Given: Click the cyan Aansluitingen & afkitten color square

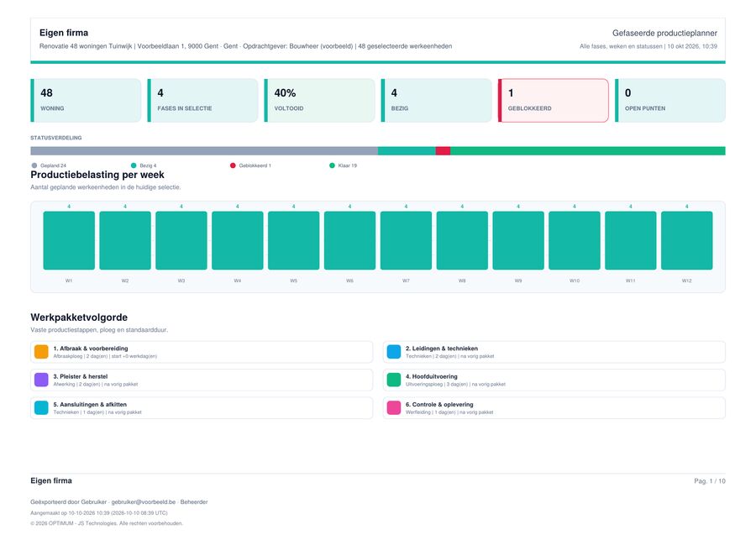Looking at the screenshot, I should point(41,407).
